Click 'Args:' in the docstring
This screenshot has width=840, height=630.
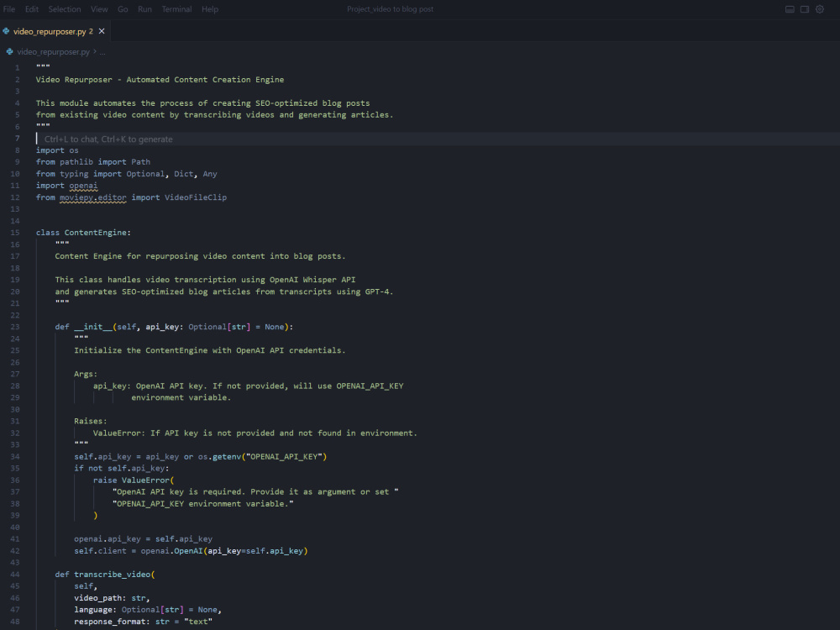coord(86,374)
